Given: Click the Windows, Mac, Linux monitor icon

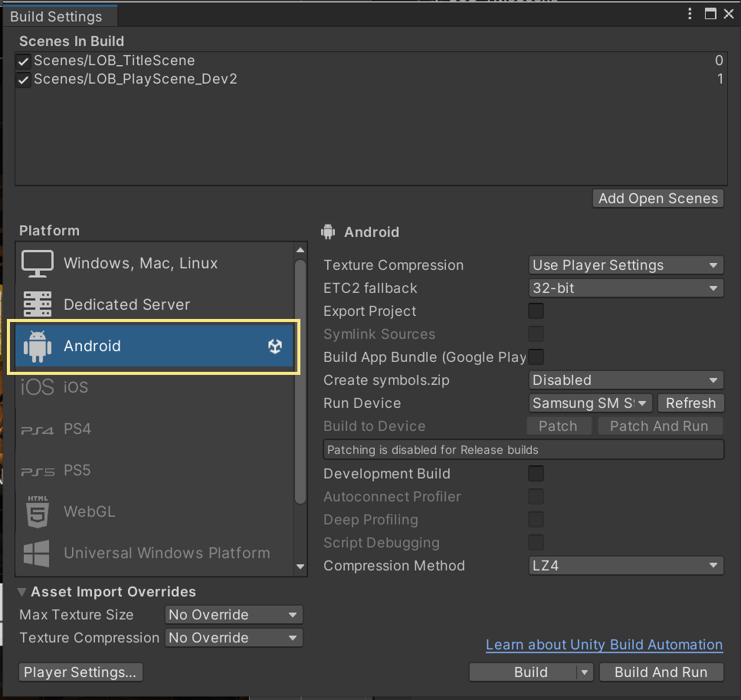Looking at the screenshot, I should pyautogui.click(x=38, y=264).
